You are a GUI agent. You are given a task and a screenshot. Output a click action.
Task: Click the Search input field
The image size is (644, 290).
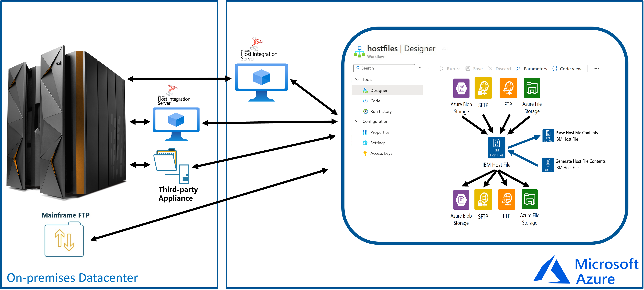(x=384, y=68)
